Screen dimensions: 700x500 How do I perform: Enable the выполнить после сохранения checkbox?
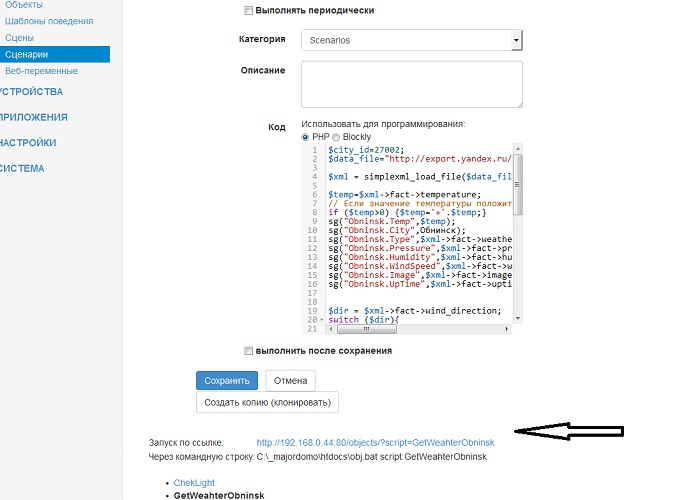coord(249,351)
